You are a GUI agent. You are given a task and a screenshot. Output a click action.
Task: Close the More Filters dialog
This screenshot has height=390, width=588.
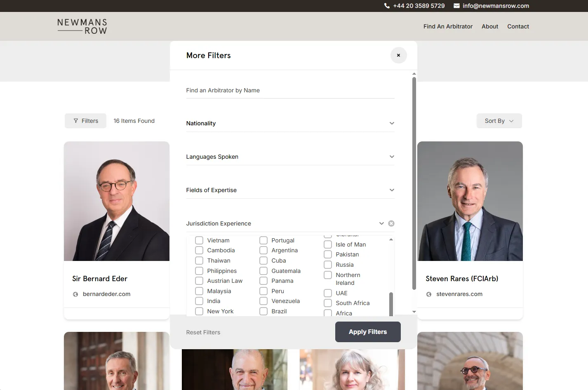(398, 55)
